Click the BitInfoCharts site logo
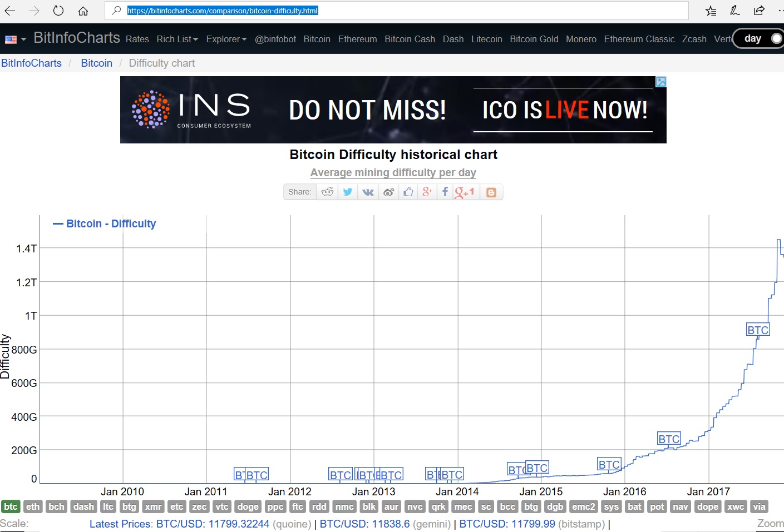 tap(77, 38)
